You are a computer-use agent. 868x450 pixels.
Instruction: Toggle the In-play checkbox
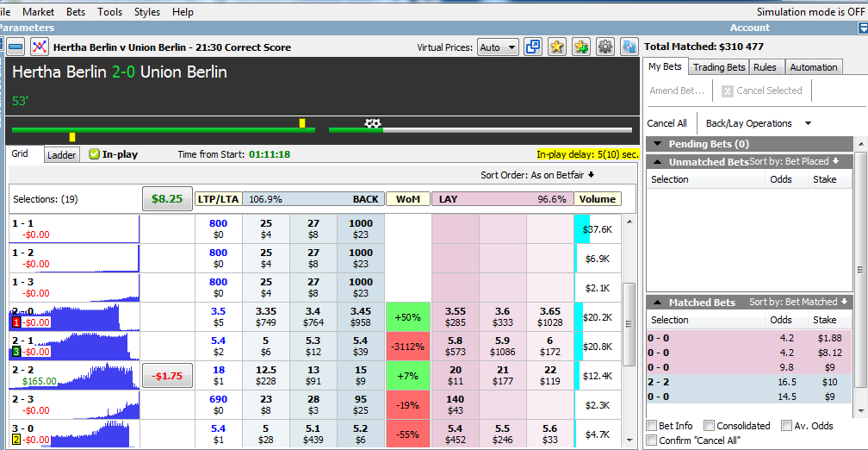click(x=94, y=154)
